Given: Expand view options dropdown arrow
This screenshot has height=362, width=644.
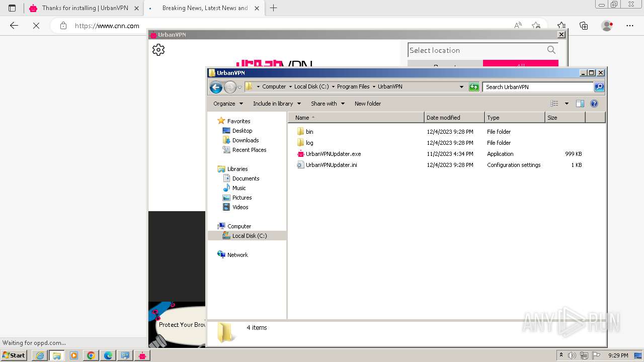Looking at the screenshot, I should click(567, 104).
